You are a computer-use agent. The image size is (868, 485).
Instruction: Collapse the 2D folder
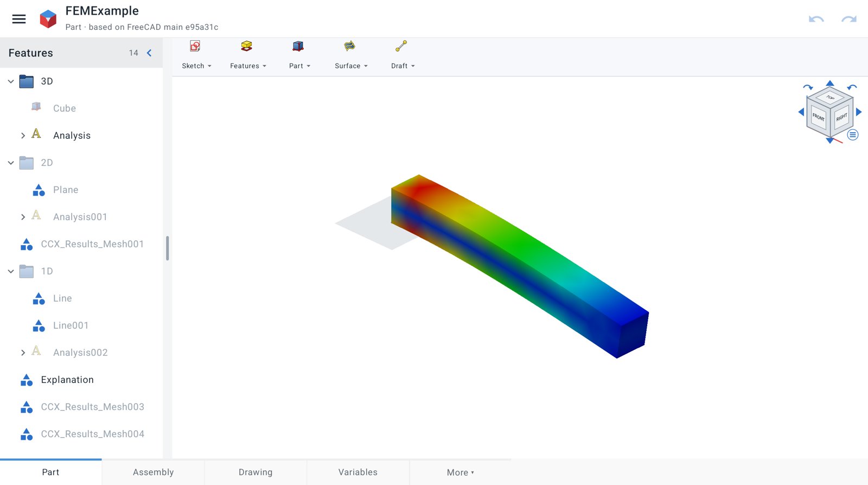[11, 163]
